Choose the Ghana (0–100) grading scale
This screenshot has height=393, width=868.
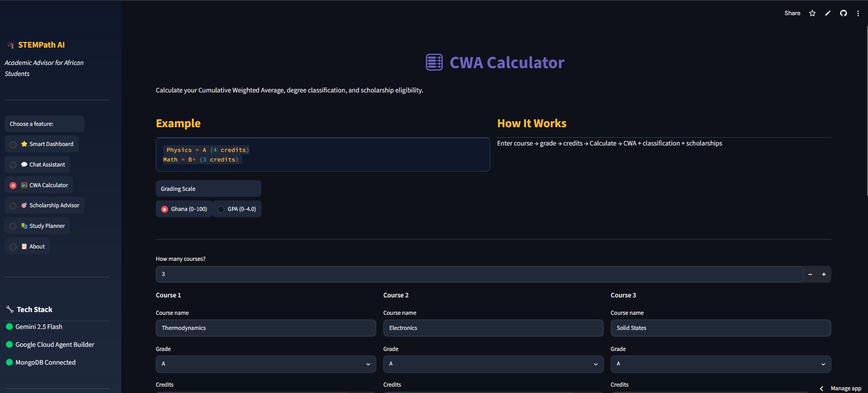pos(184,209)
